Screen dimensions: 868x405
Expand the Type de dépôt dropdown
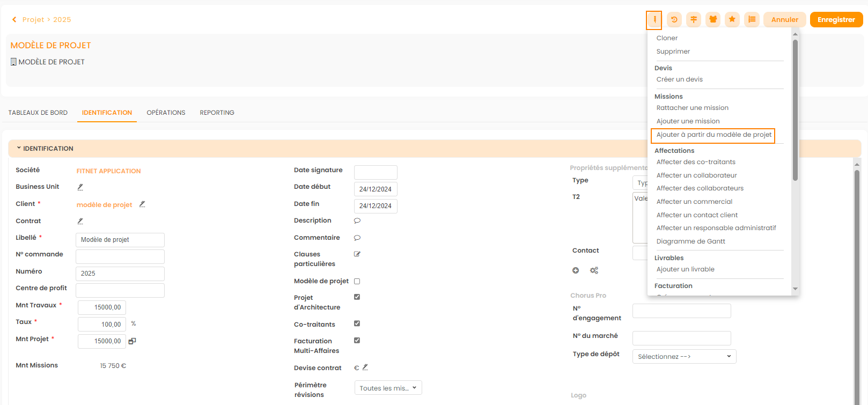[684, 357]
